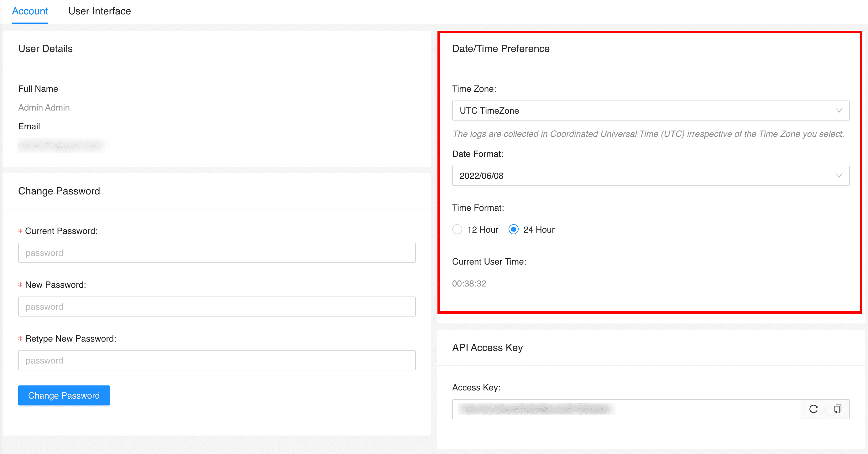Switch to the Account tab

pos(30,11)
